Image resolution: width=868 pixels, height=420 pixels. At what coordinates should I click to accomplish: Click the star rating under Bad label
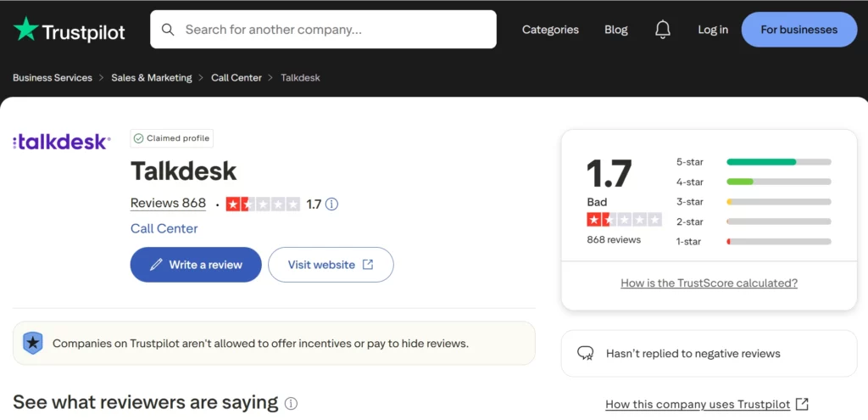point(624,220)
